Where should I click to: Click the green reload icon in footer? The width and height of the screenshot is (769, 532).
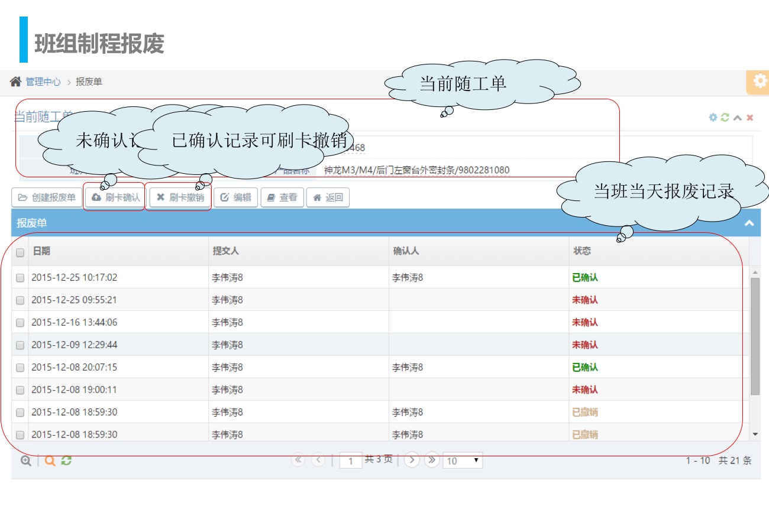(x=66, y=461)
